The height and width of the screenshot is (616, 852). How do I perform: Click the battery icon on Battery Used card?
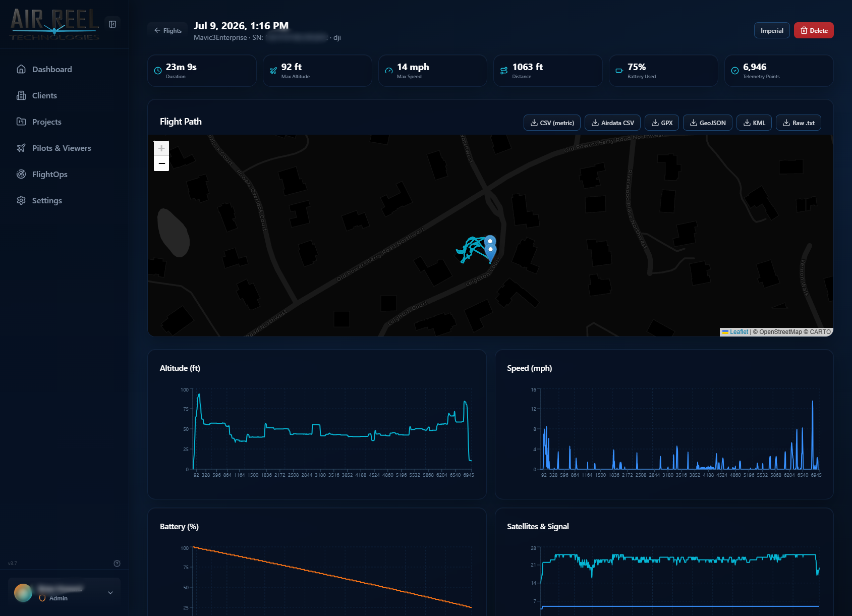(x=619, y=71)
